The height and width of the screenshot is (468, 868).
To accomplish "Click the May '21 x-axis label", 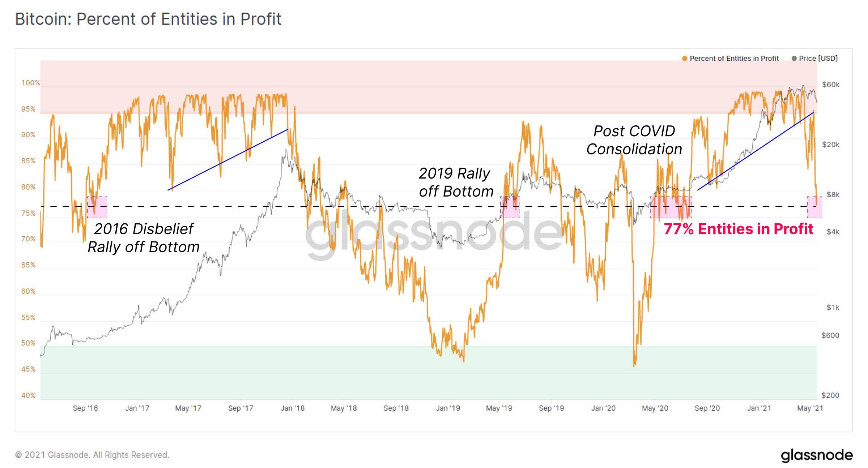I will (810, 408).
